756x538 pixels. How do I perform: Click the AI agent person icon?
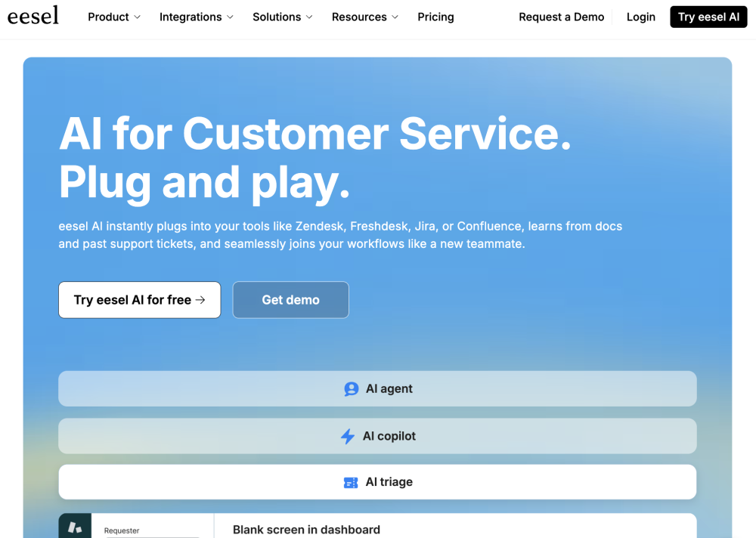click(351, 389)
